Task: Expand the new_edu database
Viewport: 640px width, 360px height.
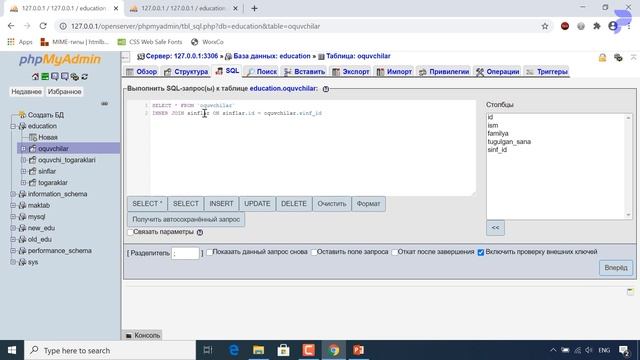Action: (x=13, y=228)
